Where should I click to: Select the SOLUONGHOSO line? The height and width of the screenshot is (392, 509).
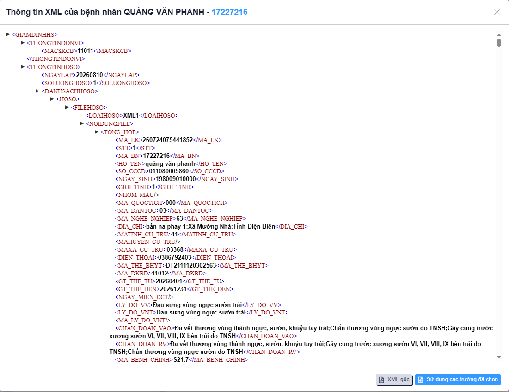click(95, 83)
